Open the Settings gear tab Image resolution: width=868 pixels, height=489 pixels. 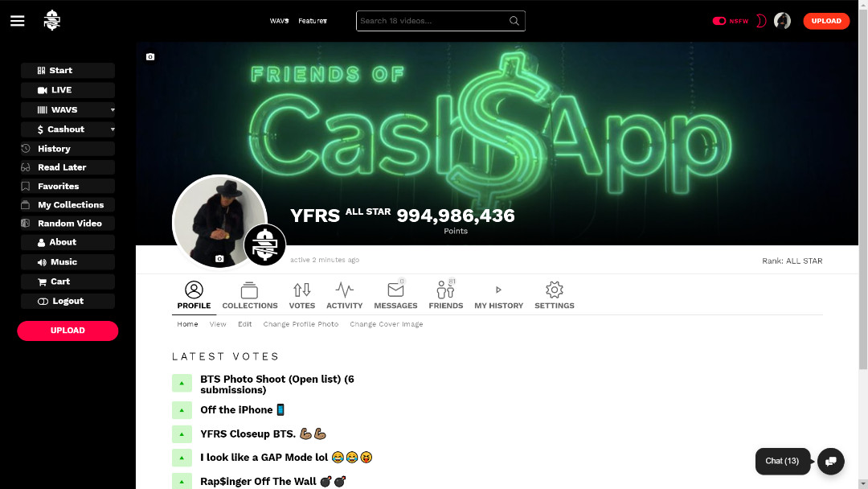(x=554, y=295)
